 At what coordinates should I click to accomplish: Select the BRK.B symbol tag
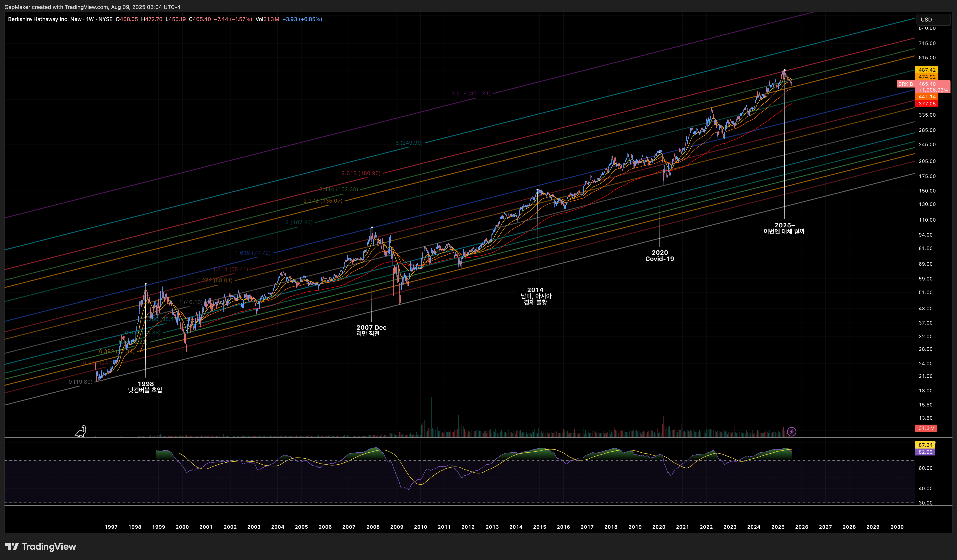tap(905, 84)
